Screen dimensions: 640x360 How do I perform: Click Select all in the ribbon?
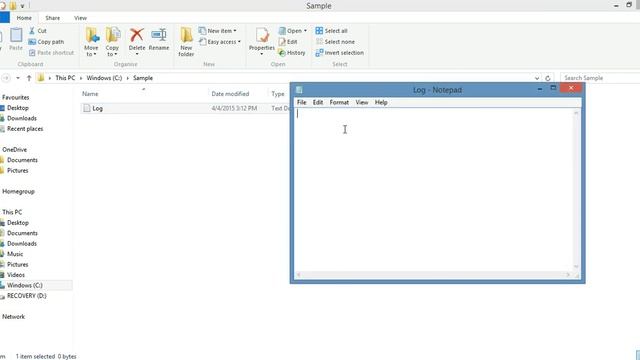(331, 31)
